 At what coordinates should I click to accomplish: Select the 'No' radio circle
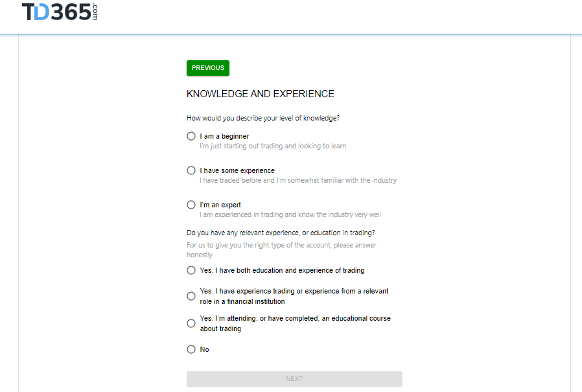click(x=191, y=349)
